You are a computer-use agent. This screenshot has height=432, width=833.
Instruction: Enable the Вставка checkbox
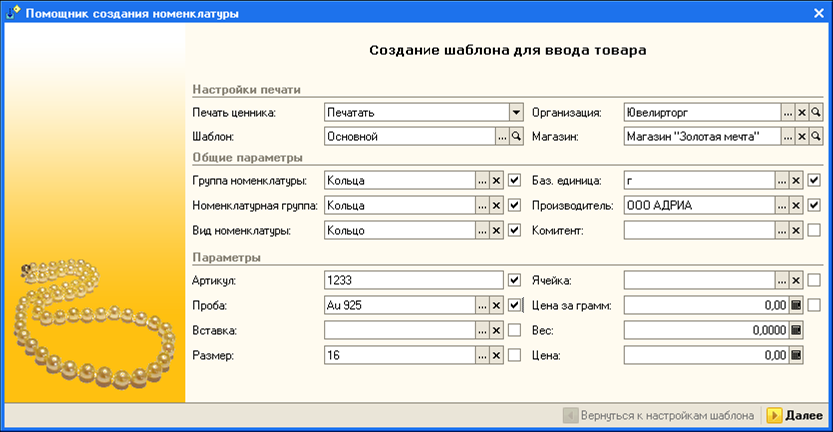[514, 330]
